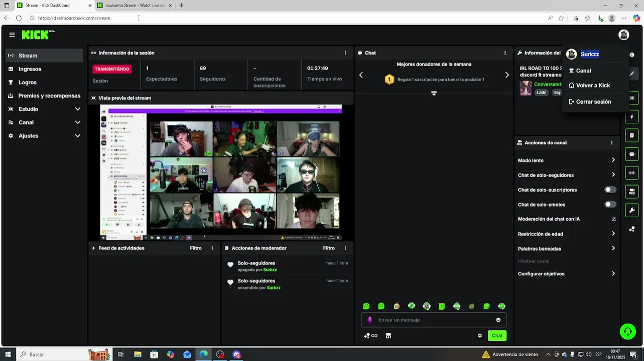Click the edit pencil icon in right sidebar

pos(632,73)
